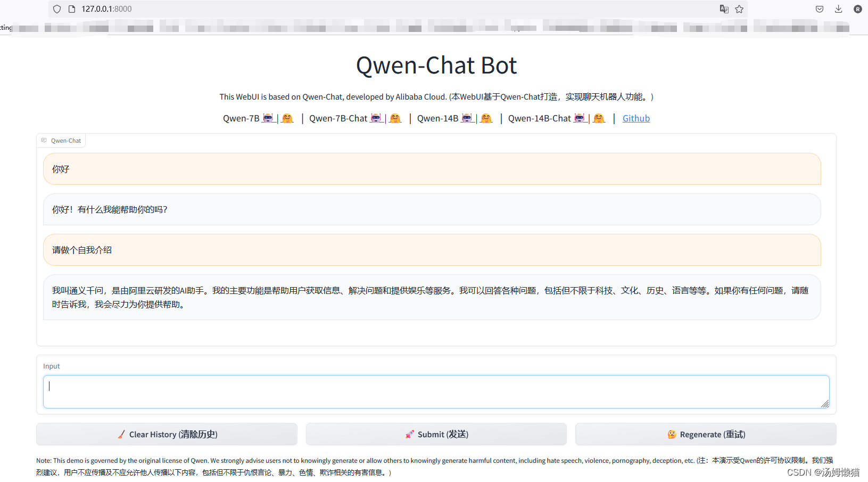Viewport: 868px width, 482px height.
Task: Click the user message '请做个自我介绍'
Action: pyautogui.click(x=432, y=250)
